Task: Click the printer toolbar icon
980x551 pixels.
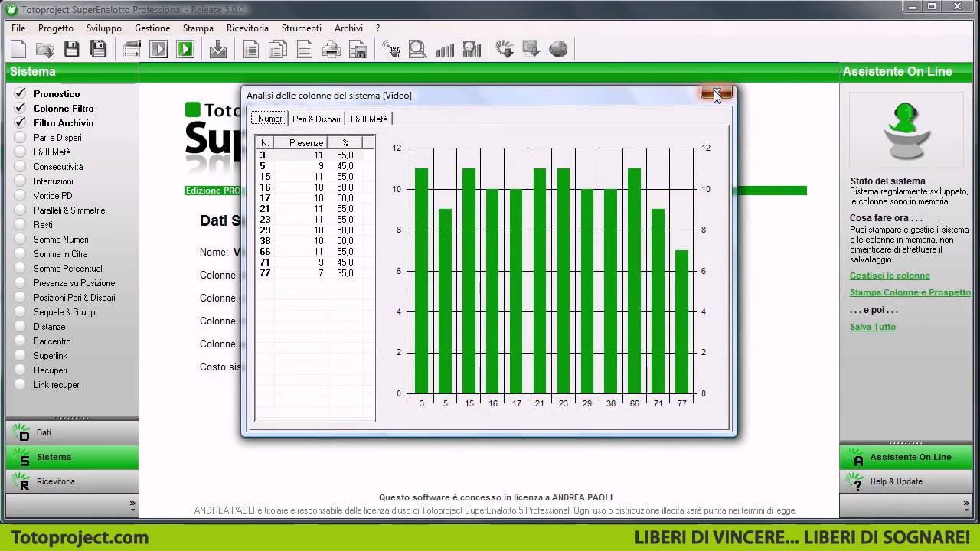Action: (x=332, y=50)
